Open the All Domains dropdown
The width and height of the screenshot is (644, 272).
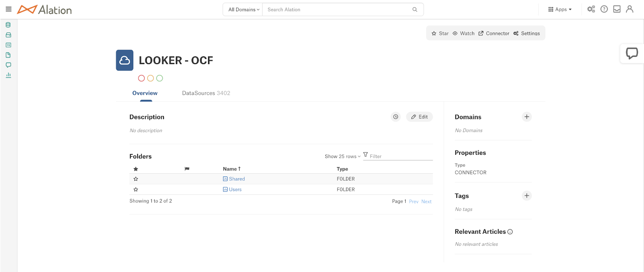coord(244,10)
